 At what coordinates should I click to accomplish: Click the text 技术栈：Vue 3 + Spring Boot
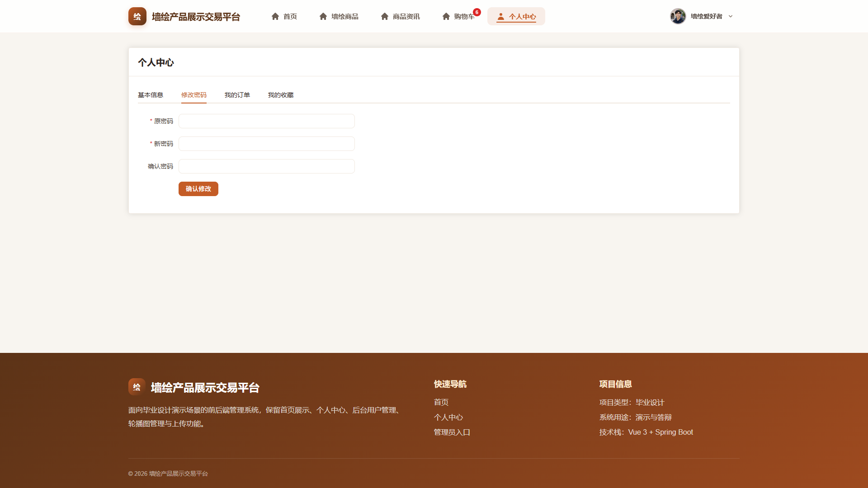[646, 432]
